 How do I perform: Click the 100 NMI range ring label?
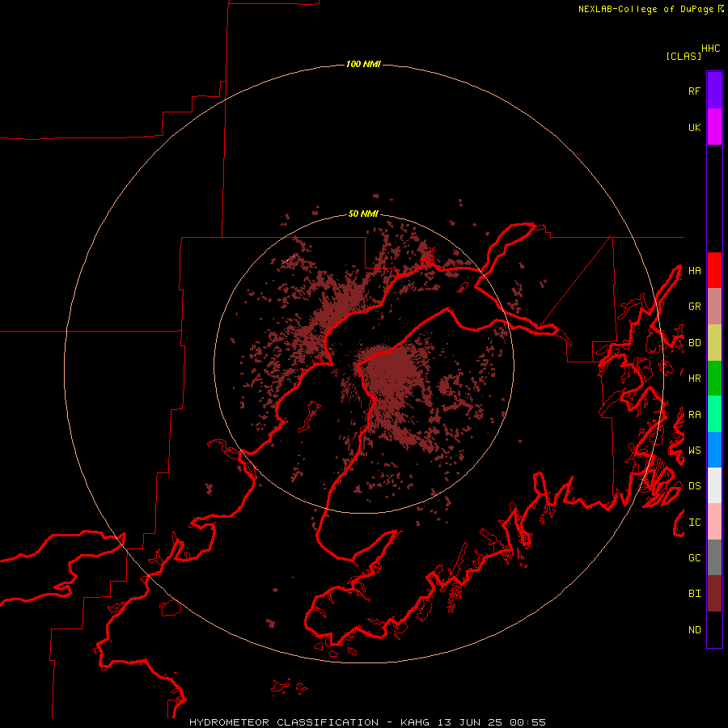[363, 64]
